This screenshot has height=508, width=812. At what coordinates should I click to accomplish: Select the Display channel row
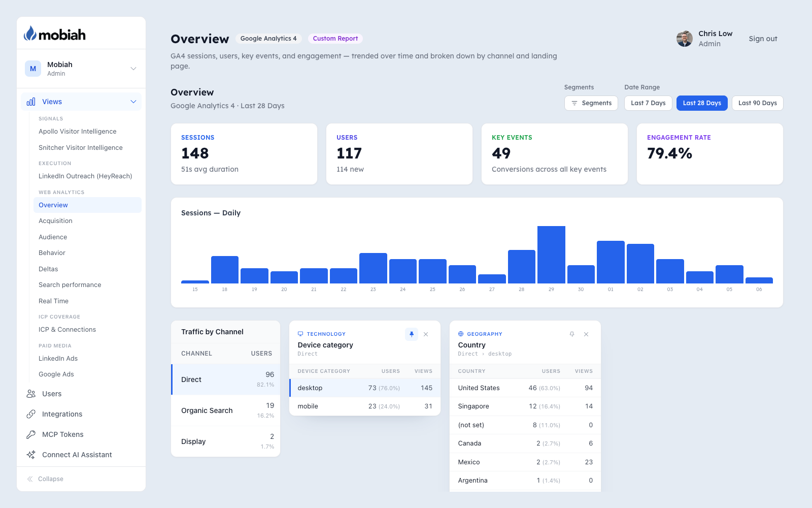(226, 441)
